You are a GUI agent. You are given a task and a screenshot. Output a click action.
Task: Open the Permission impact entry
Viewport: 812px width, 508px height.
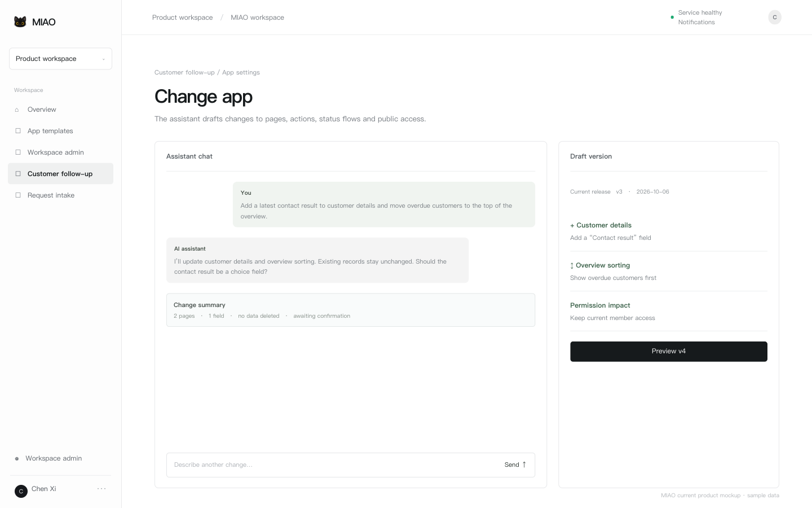[669, 312]
